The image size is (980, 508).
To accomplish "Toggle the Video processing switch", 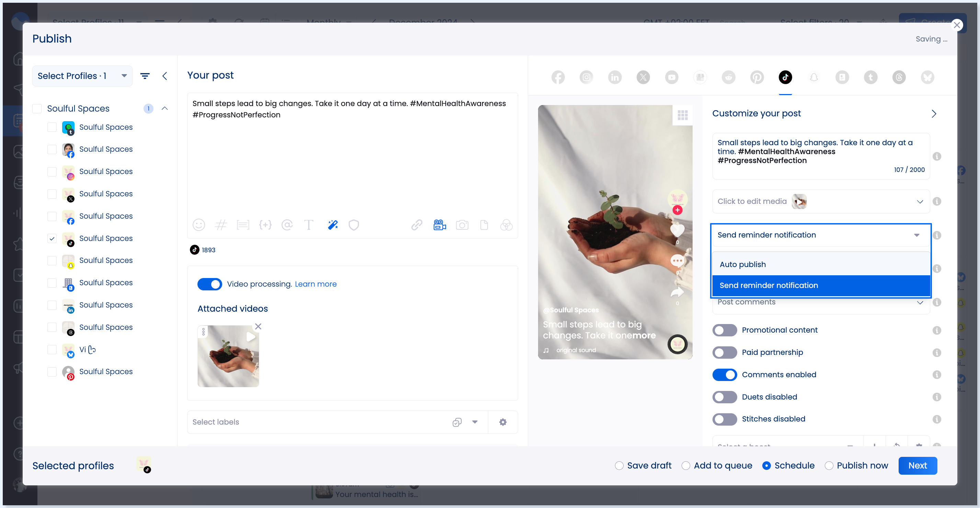I will tap(209, 284).
